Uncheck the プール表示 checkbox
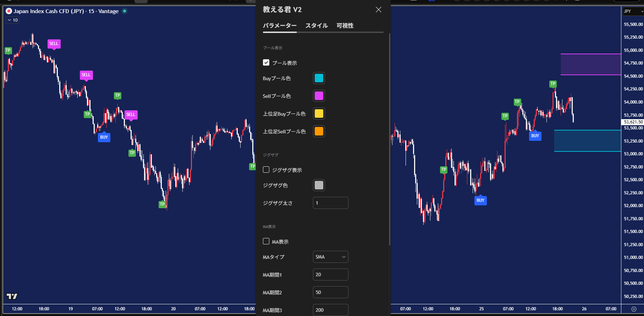 pos(266,63)
